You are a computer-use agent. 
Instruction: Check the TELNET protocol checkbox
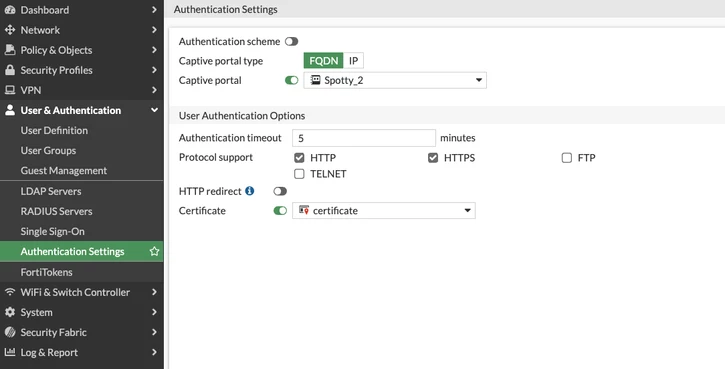click(x=299, y=174)
